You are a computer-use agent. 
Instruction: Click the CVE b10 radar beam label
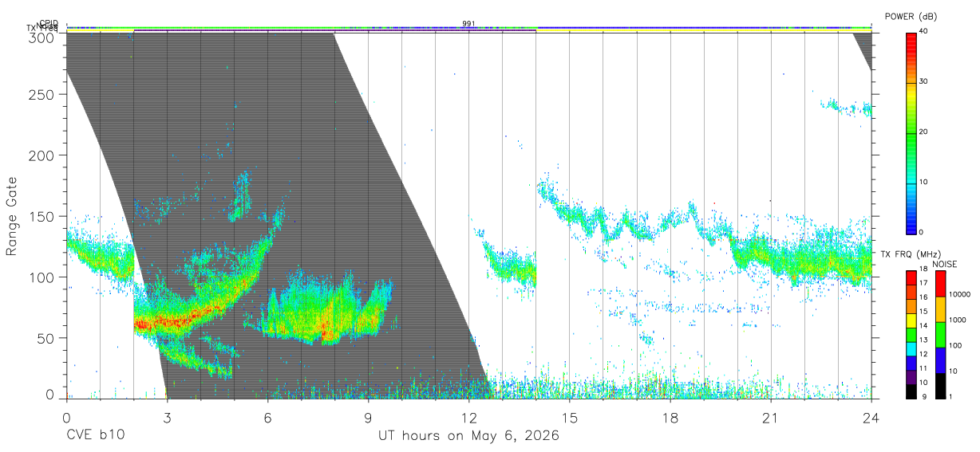(x=95, y=436)
